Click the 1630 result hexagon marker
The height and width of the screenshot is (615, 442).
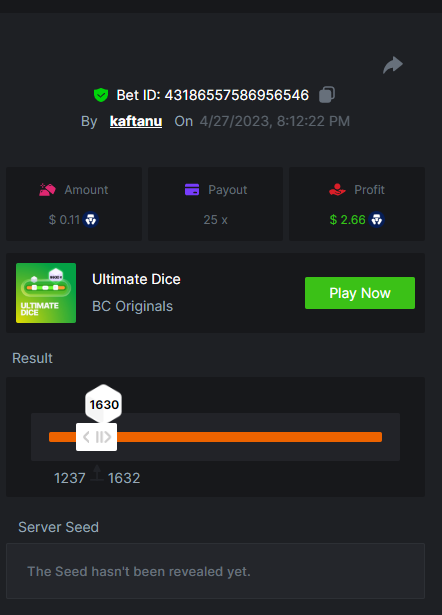tap(104, 404)
